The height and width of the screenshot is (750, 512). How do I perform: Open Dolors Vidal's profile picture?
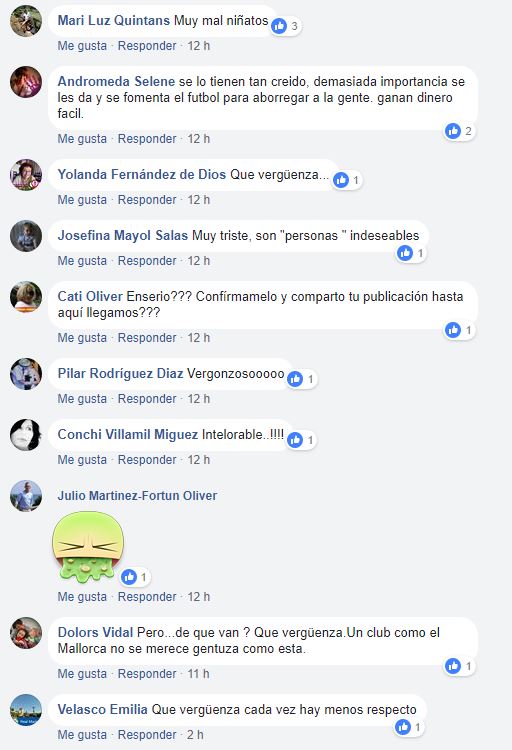coord(26,633)
